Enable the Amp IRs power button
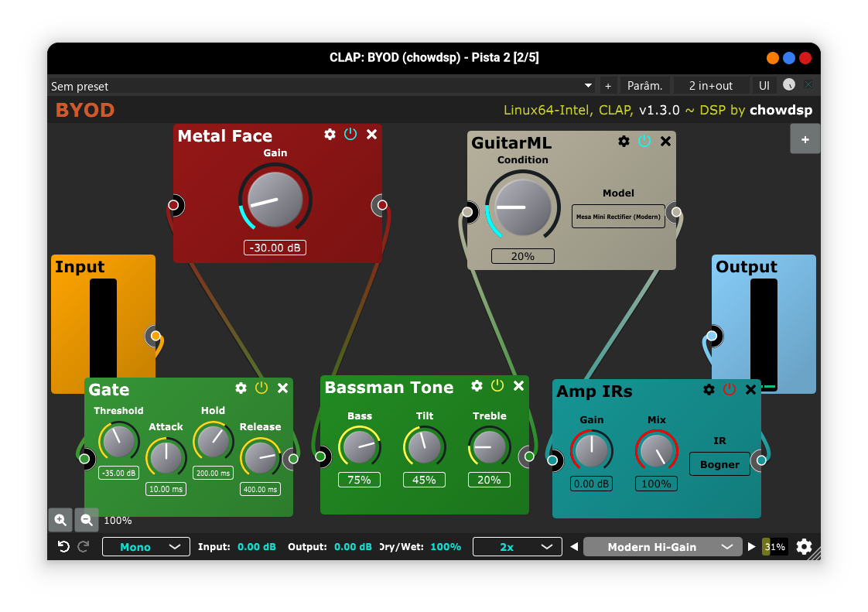 click(x=730, y=389)
